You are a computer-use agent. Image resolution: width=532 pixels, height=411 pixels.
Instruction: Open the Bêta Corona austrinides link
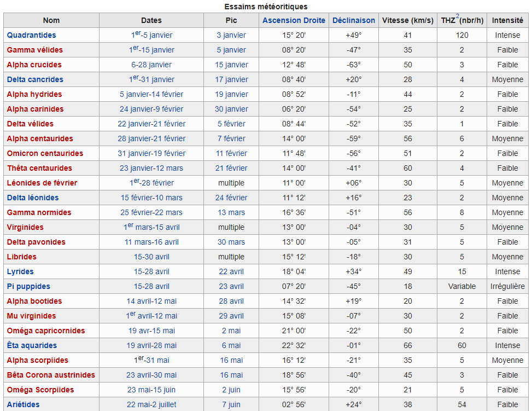point(51,375)
